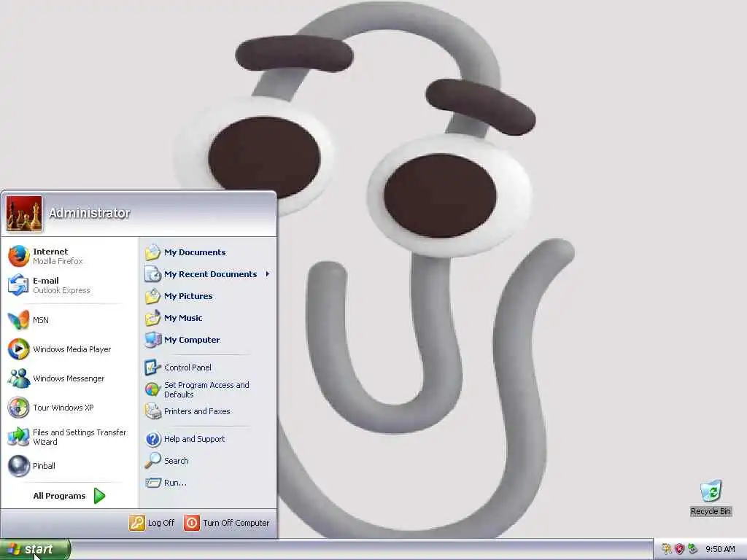Select the Internet menu entry label
This screenshot has width=747, height=560.
[50, 252]
